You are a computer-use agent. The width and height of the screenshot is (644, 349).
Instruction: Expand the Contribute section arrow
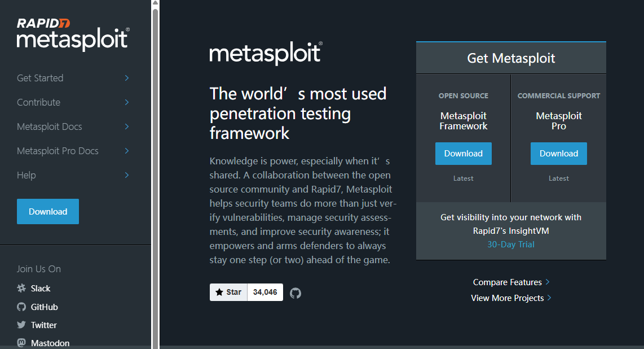click(127, 102)
